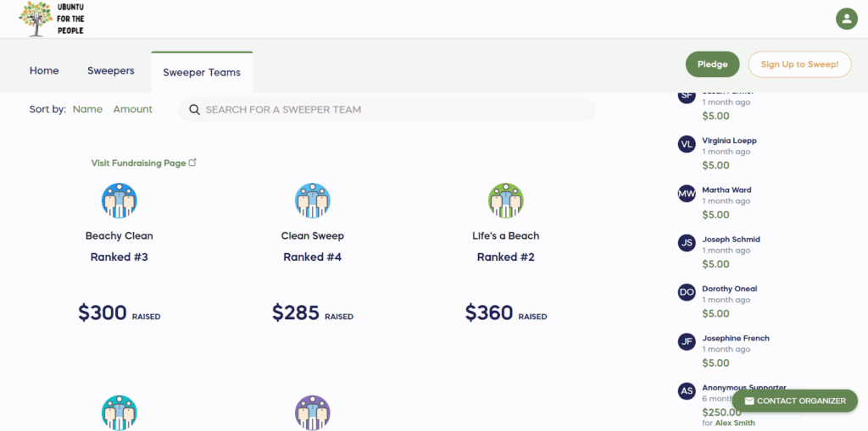Screen dimensions: 868x431
Task: Click the Dorothy Oneal donor name
Action: tap(730, 289)
